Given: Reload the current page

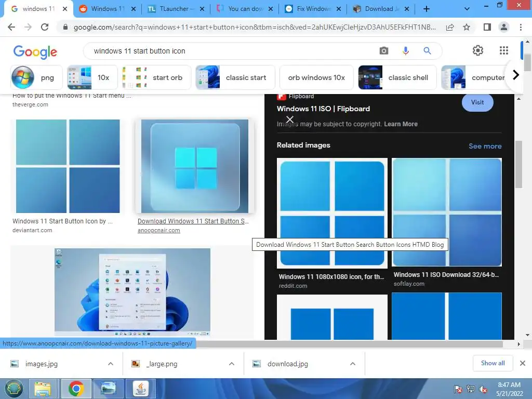Looking at the screenshot, I should coord(45,27).
